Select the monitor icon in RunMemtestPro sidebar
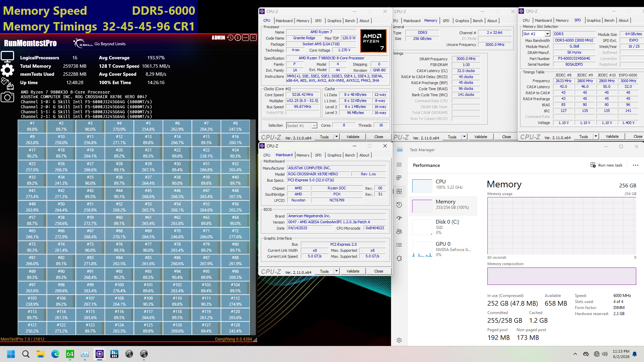This screenshot has width=644, height=362. (8, 56)
